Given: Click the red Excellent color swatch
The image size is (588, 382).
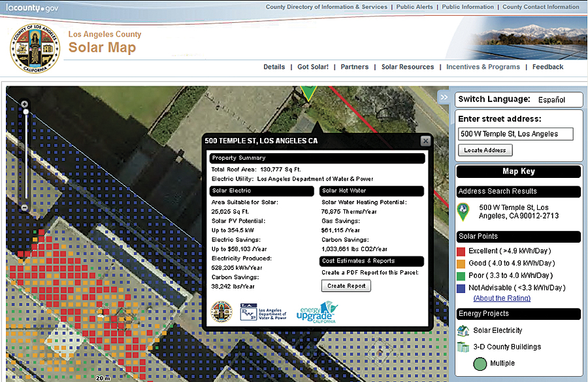Looking at the screenshot, I should pos(461,251).
